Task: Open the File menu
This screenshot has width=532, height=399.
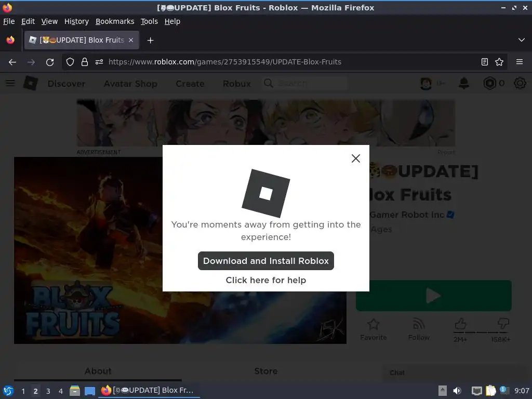Action: click(x=9, y=21)
